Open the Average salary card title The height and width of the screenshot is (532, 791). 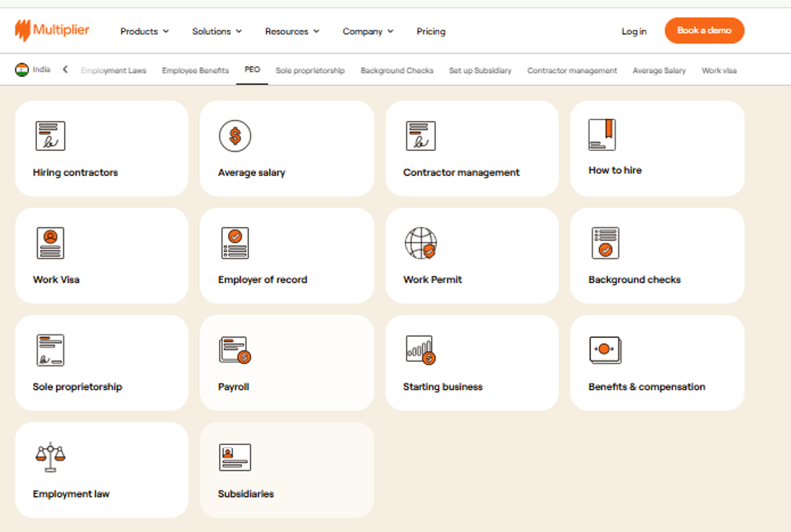252,173
